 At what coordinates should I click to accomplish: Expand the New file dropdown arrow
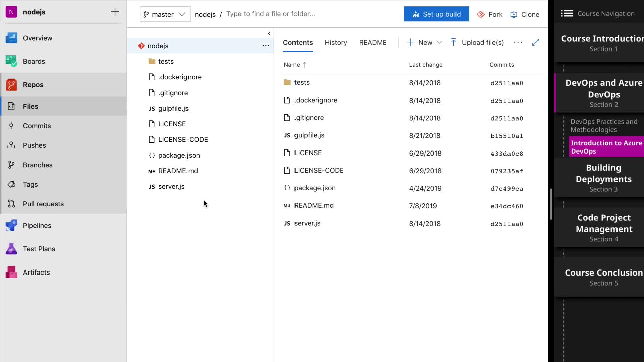coord(439,42)
